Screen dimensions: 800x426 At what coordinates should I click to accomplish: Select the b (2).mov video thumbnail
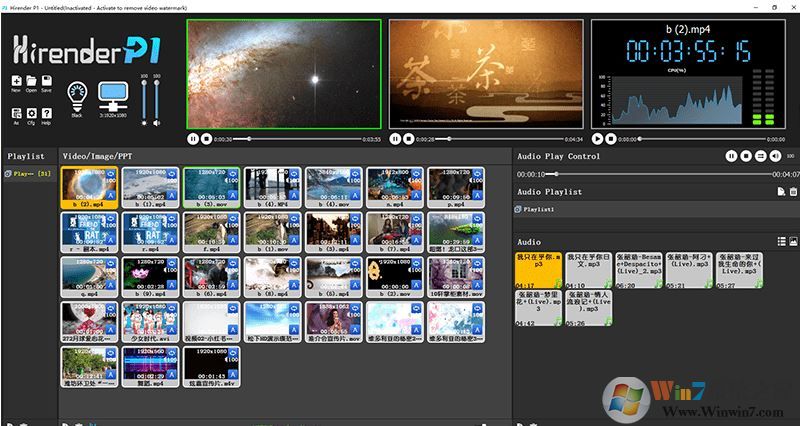pos(395,277)
